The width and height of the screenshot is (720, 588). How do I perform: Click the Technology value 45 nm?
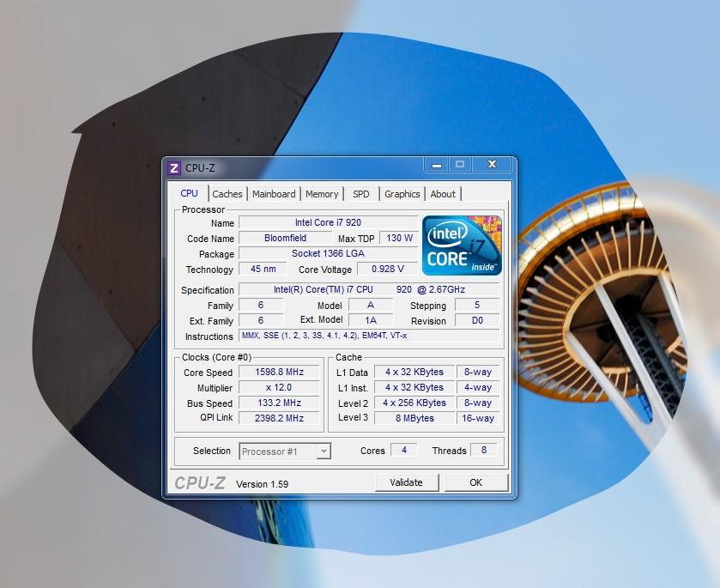tap(263, 269)
